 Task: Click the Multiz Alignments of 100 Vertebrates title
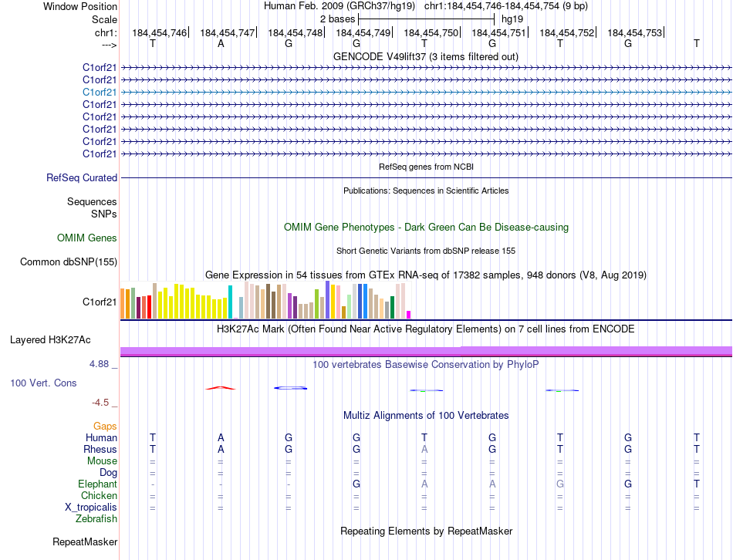click(x=426, y=415)
